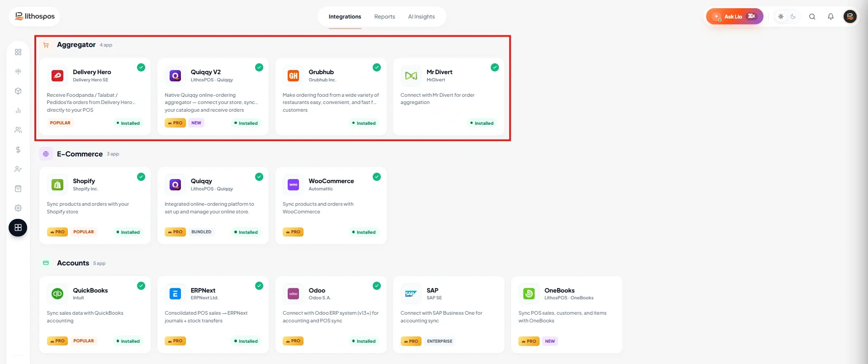This screenshot has width=868, height=364.
Task: Click the Grubhub GH logo
Action: tap(293, 76)
